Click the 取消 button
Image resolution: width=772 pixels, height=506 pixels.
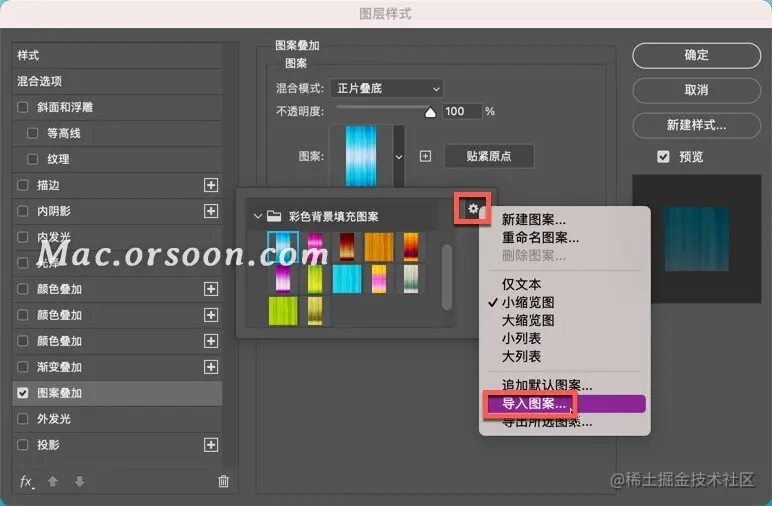(697, 90)
